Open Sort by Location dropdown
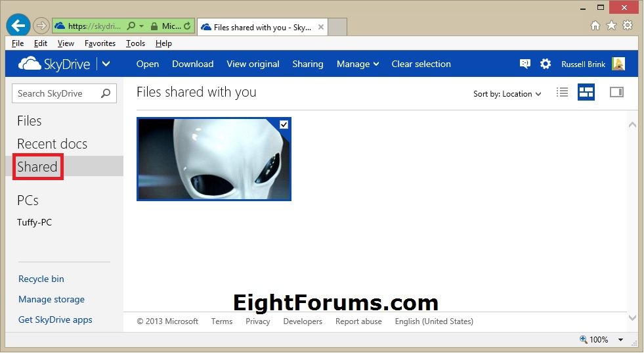The image size is (644, 353). pyautogui.click(x=507, y=94)
